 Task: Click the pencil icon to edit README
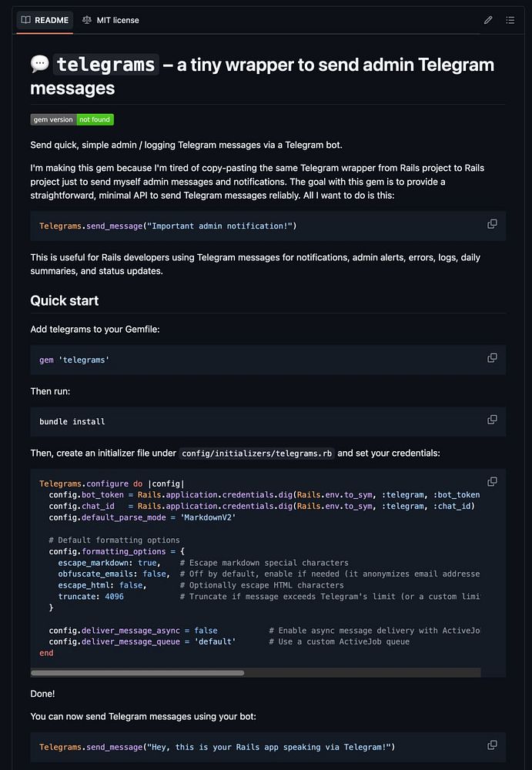488,20
